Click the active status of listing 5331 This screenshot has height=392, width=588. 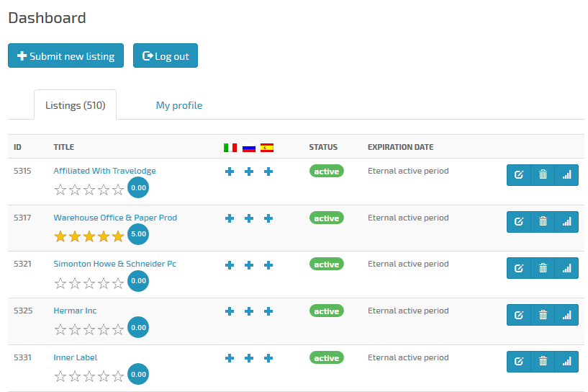click(x=327, y=358)
